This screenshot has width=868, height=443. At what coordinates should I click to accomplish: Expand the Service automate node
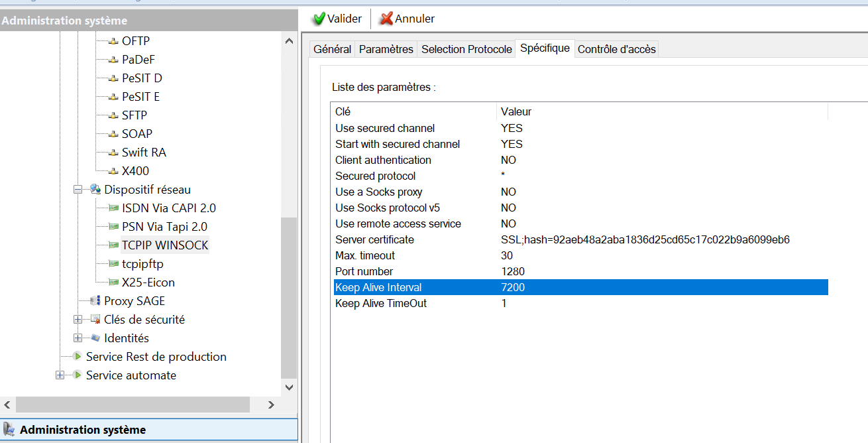tap(60, 375)
